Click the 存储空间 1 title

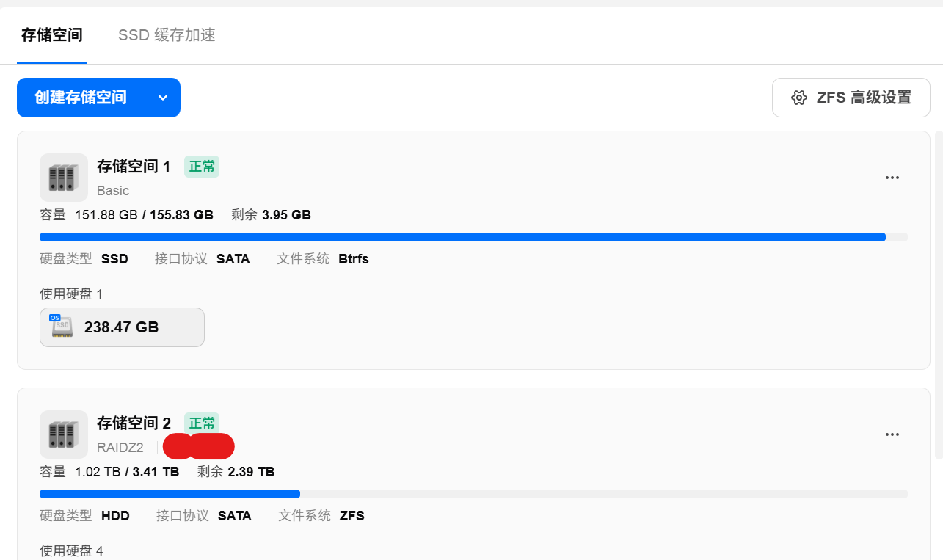click(134, 167)
